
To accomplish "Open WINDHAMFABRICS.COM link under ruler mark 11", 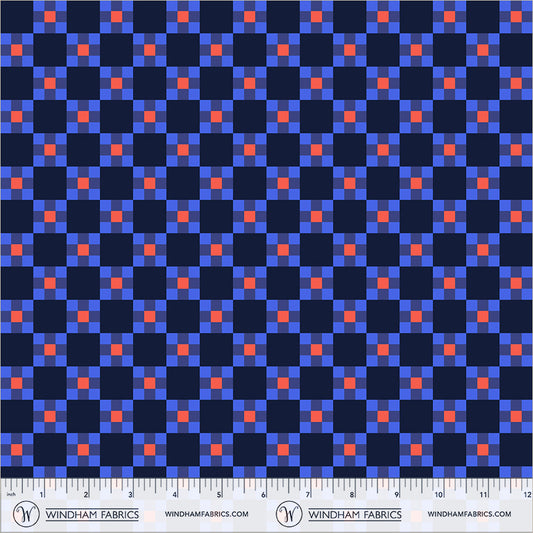I will click(469, 514).
